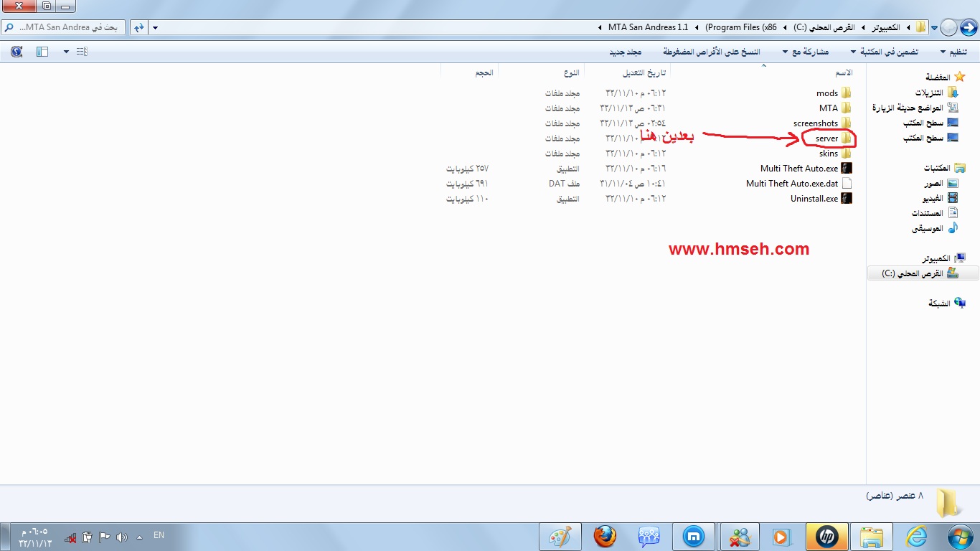The width and height of the screenshot is (980, 551).
Task: Open الفيديو (Videos) library
Action: [932, 198]
